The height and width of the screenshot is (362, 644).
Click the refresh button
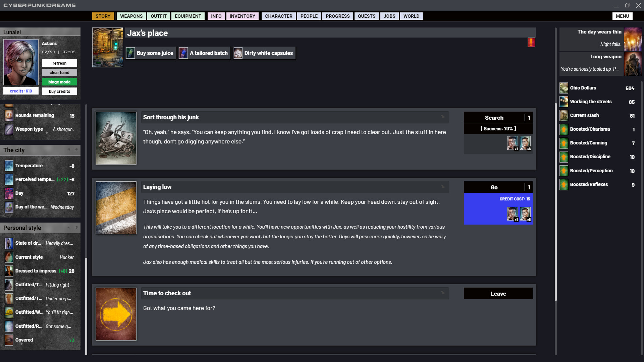tap(59, 63)
